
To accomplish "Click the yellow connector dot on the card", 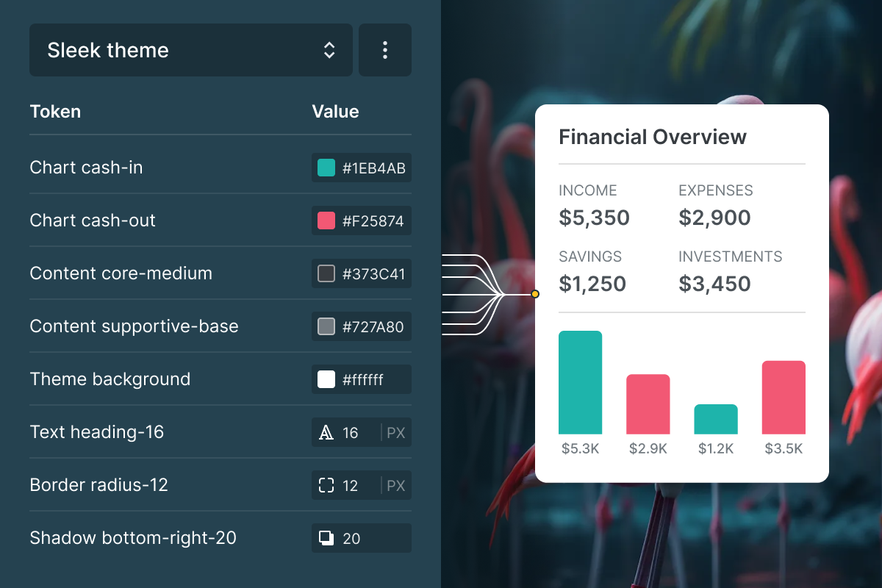I will click(535, 294).
